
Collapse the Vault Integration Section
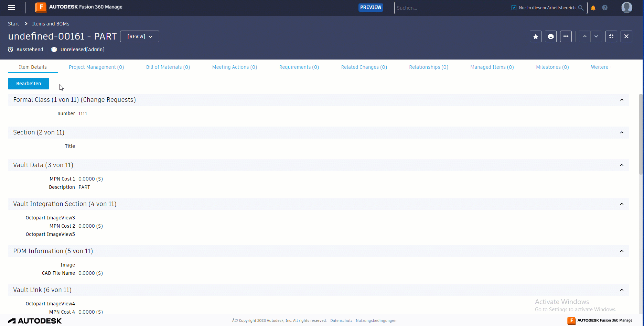tap(622, 204)
